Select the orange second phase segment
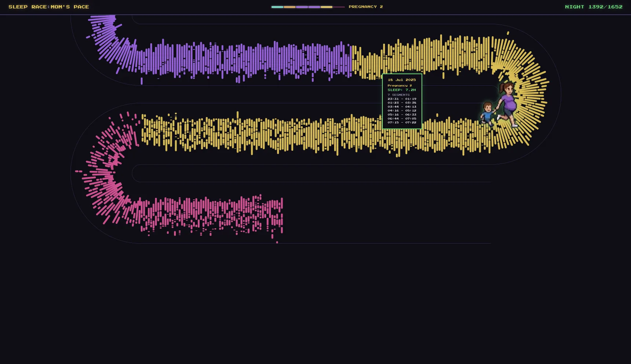631x364 pixels. point(289,7)
